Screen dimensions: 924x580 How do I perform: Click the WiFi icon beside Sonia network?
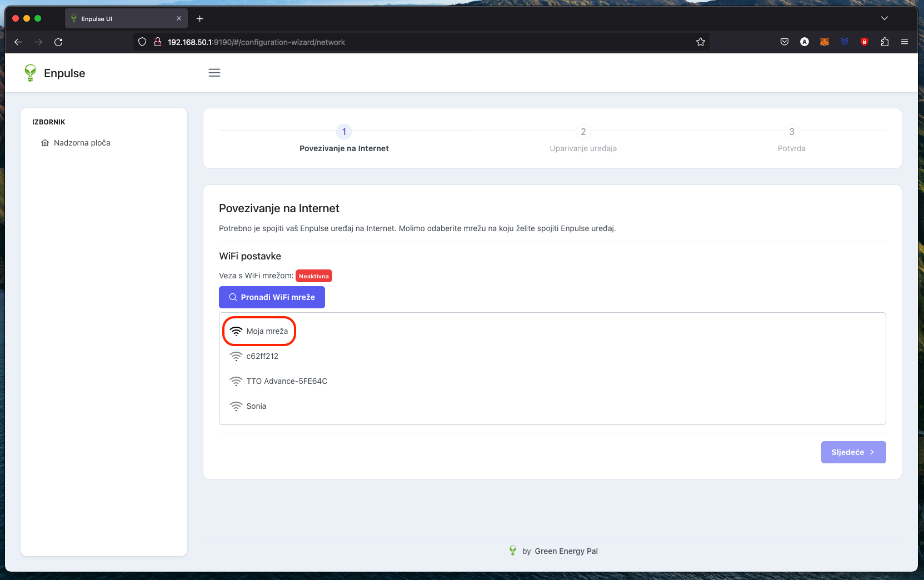[x=236, y=406]
